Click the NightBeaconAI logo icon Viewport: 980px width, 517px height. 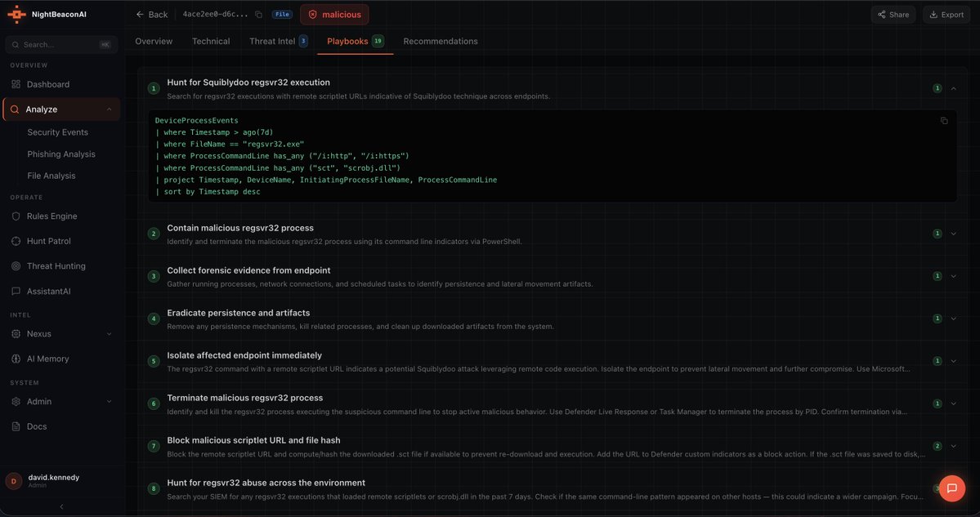tap(16, 15)
